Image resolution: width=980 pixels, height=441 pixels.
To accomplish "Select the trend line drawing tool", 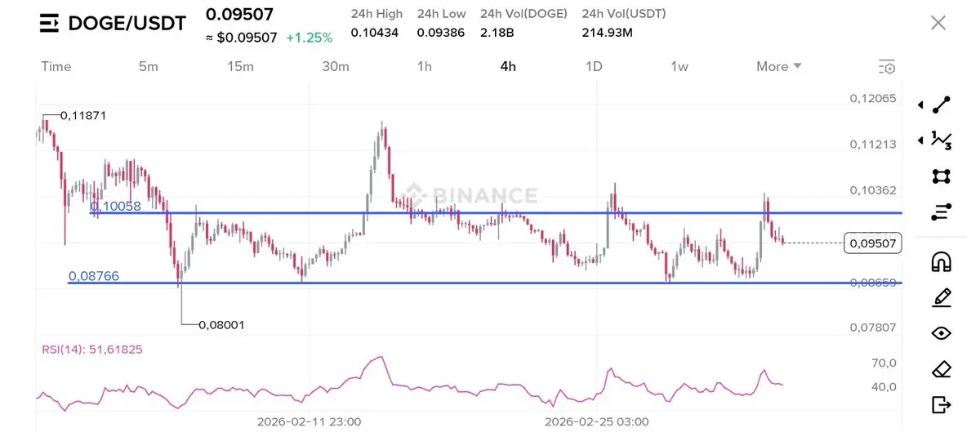I will point(942,105).
